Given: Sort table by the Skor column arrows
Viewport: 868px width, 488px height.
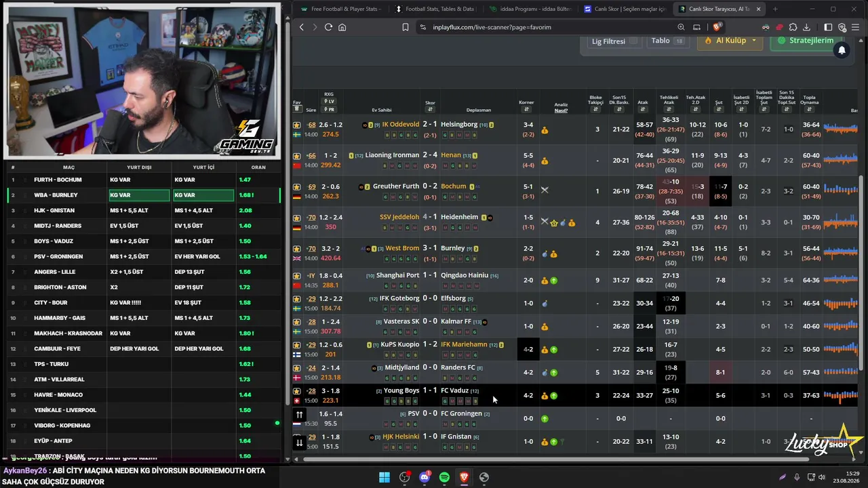Looking at the screenshot, I should [x=430, y=110].
